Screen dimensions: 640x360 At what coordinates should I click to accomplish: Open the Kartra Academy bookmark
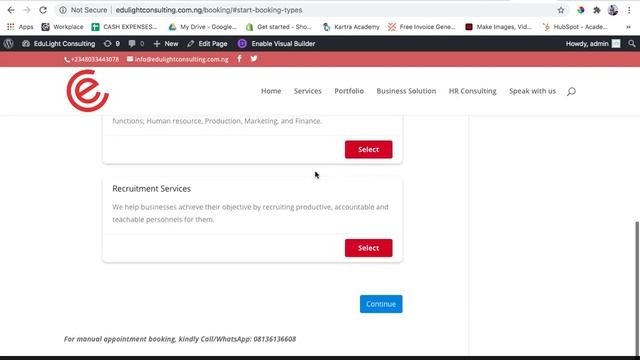pyautogui.click(x=351, y=27)
